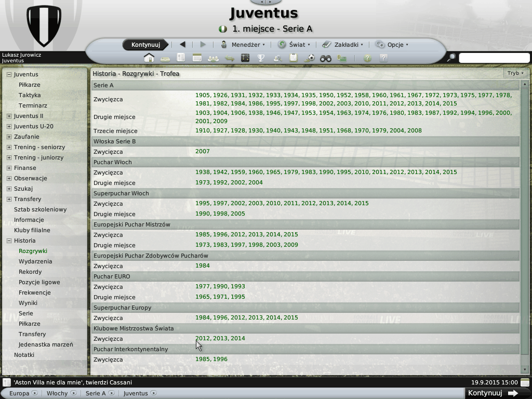The width and height of the screenshot is (532, 399).
Task: Click the top handle with small arrows
Action: (x=265, y=2)
